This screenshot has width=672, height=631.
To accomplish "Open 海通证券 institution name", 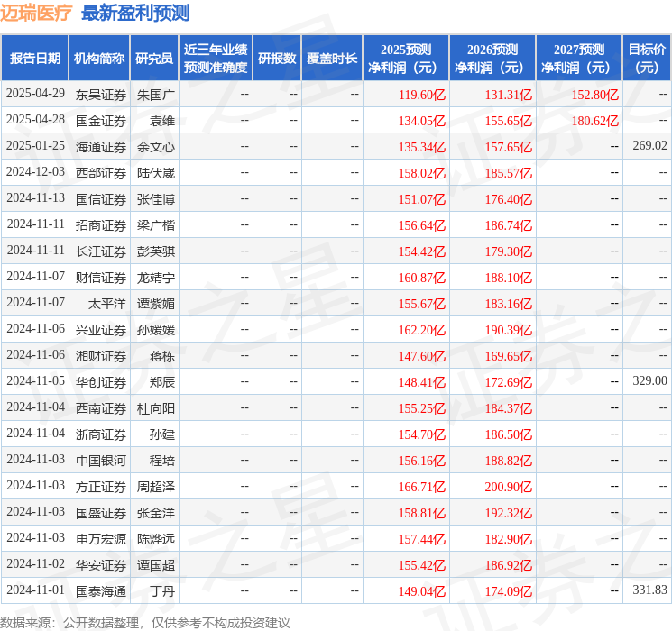I will (101, 147).
